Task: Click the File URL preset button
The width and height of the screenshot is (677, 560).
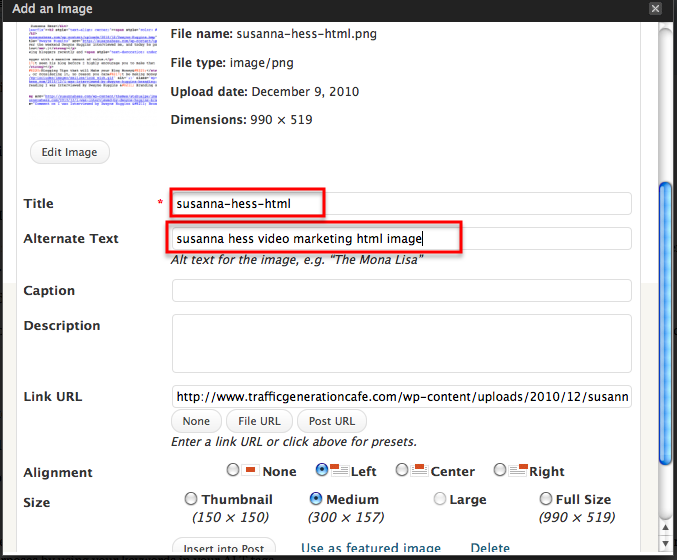Action: 260,421
